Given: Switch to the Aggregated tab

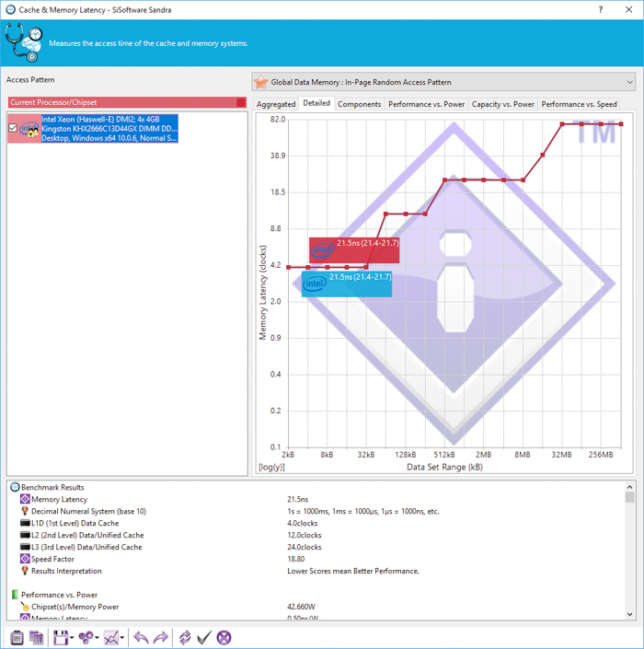Looking at the screenshot, I should tap(276, 104).
